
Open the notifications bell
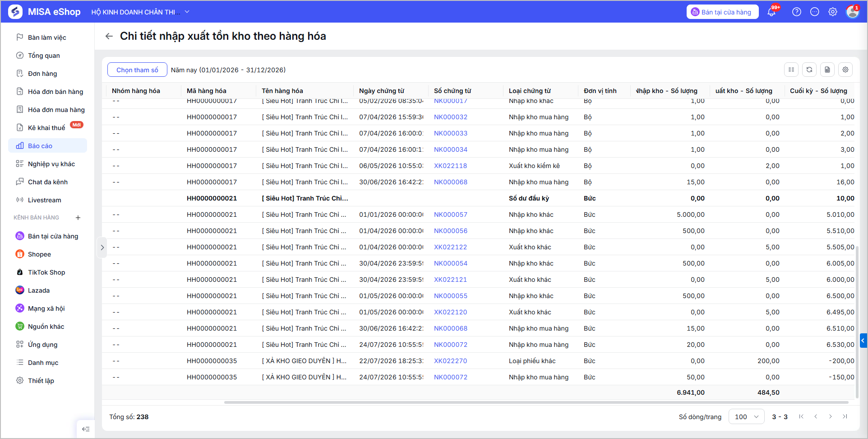(771, 12)
